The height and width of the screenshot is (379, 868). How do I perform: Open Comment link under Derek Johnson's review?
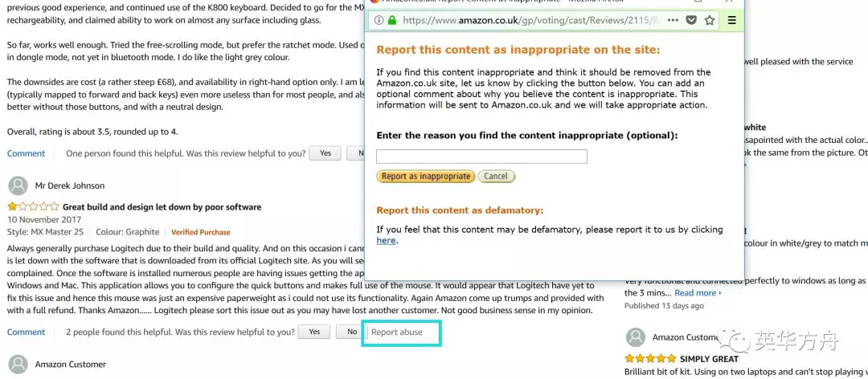(x=26, y=332)
